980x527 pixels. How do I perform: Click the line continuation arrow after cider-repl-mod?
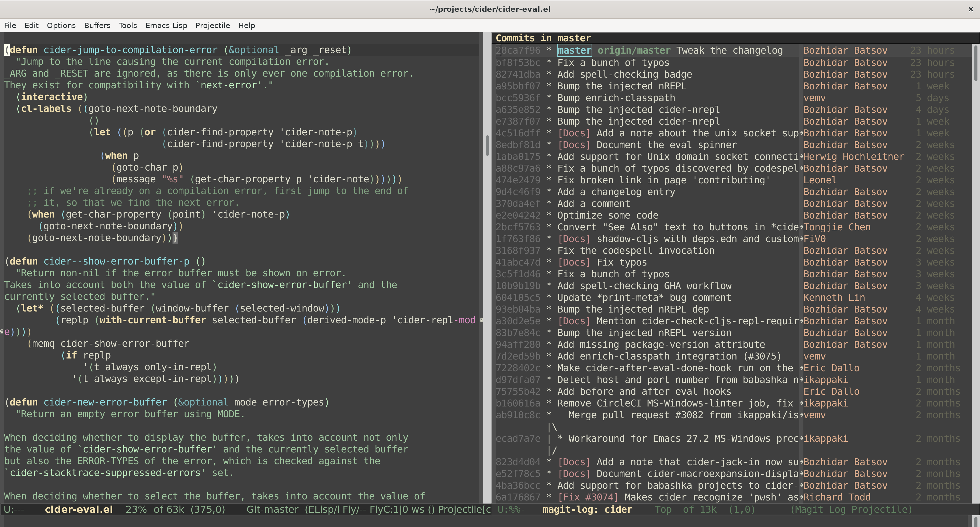click(x=481, y=320)
